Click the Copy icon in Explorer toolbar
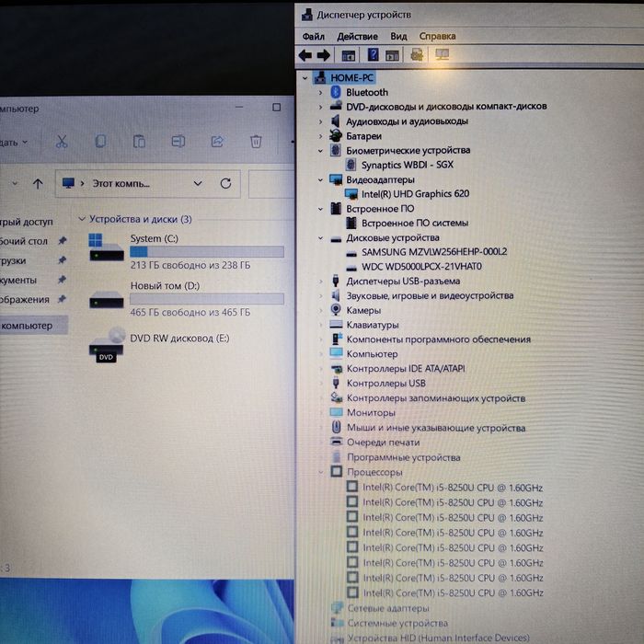 point(100,142)
